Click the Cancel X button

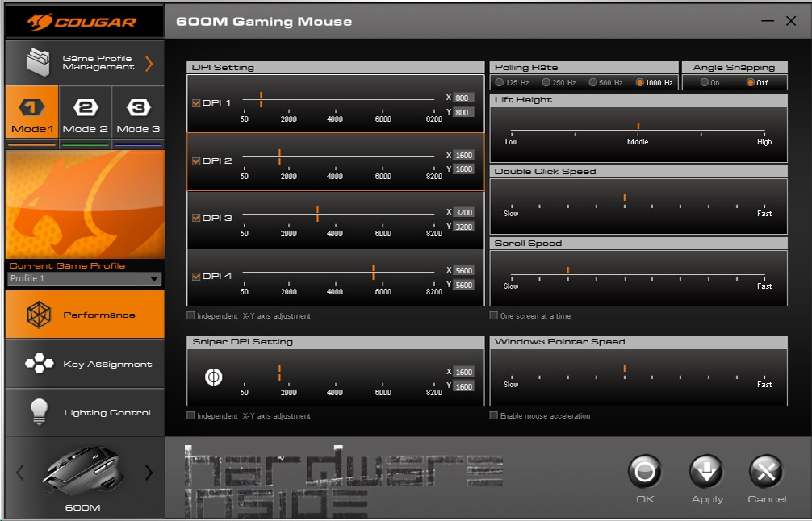click(x=767, y=471)
